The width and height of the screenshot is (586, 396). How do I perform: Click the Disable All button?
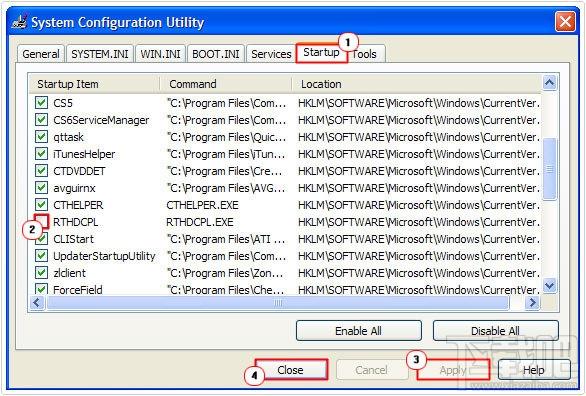[x=496, y=331]
